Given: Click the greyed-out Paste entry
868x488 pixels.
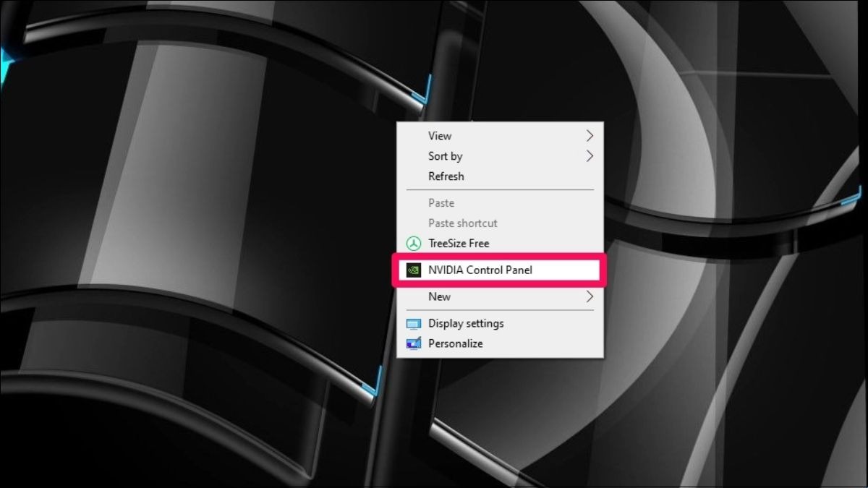Looking at the screenshot, I should point(500,203).
